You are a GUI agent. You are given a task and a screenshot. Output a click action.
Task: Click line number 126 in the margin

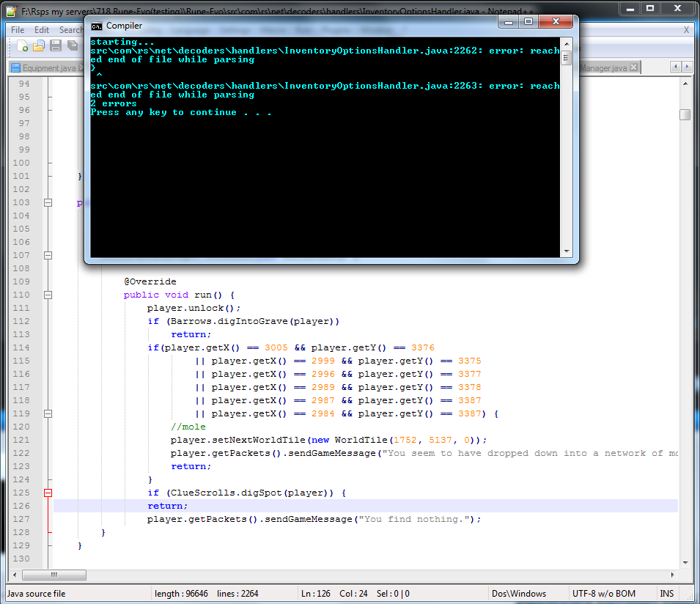pyautogui.click(x=21, y=506)
